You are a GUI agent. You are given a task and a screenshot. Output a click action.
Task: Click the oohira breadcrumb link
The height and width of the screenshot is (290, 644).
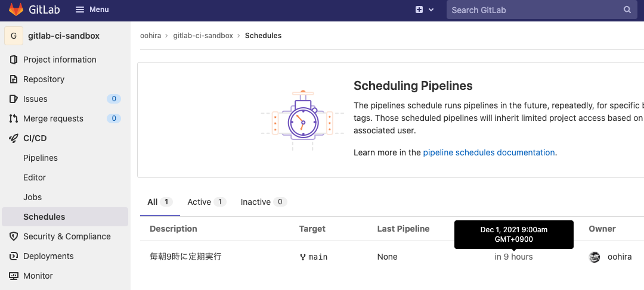pyautogui.click(x=151, y=36)
